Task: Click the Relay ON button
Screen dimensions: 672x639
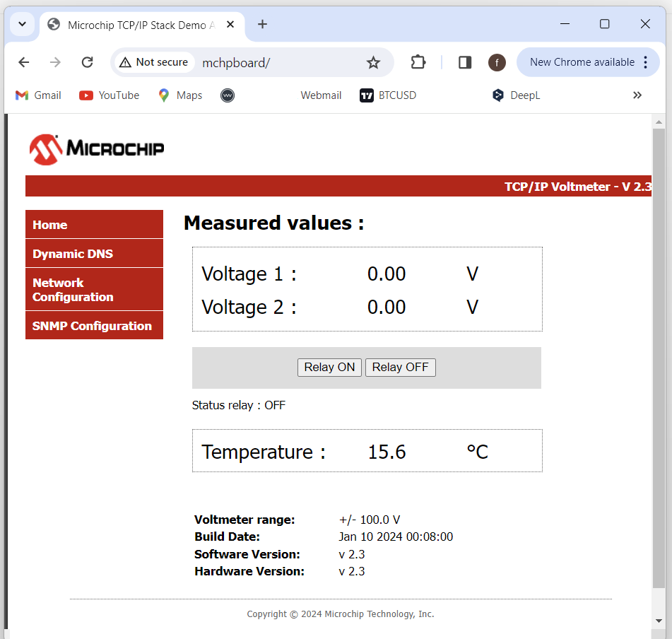Action: coord(329,368)
